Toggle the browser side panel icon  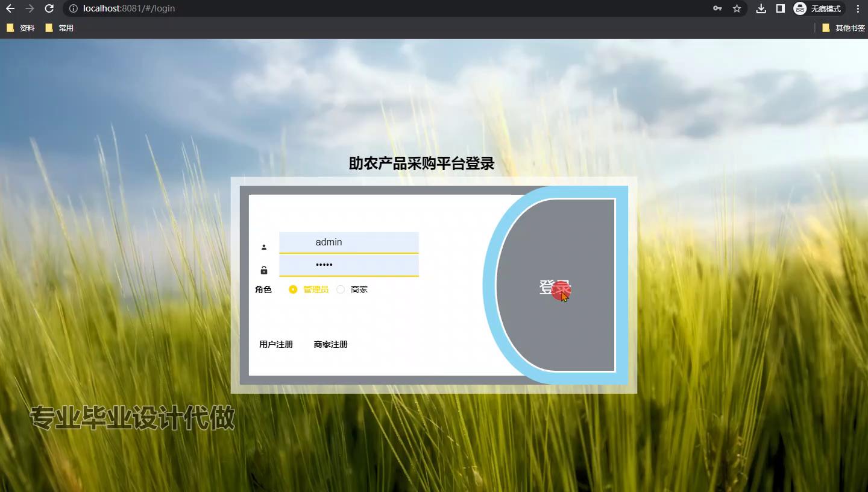coord(780,8)
